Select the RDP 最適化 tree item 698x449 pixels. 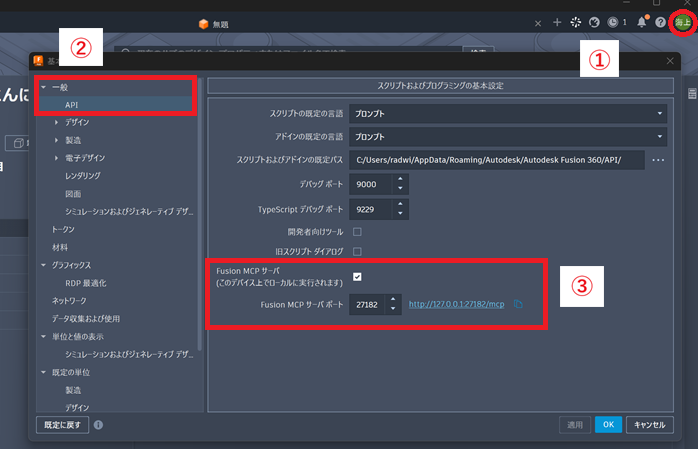pyautogui.click(x=86, y=283)
